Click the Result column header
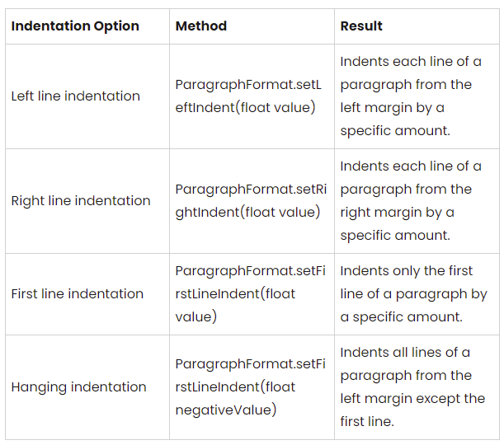 (x=361, y=26)
